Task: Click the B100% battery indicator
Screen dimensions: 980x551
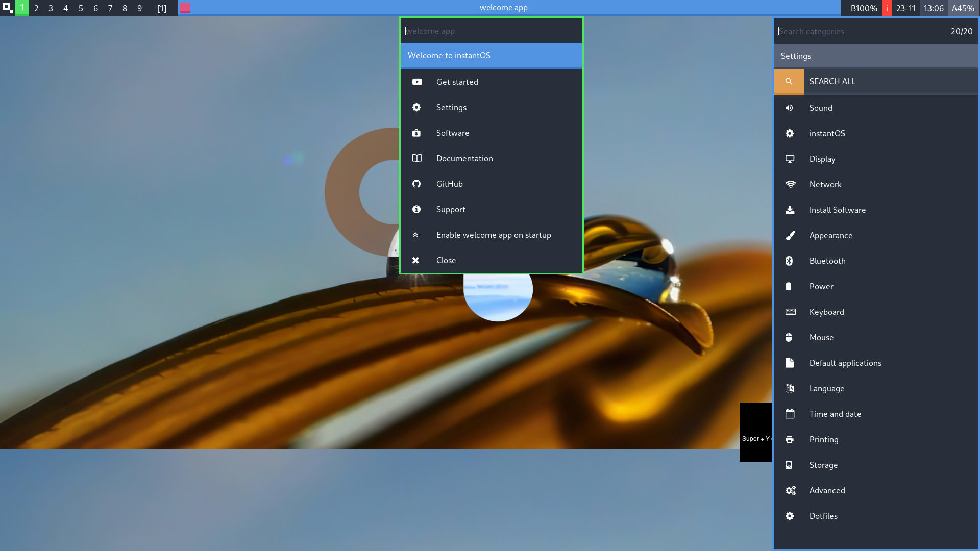Action: coord(864,8)
